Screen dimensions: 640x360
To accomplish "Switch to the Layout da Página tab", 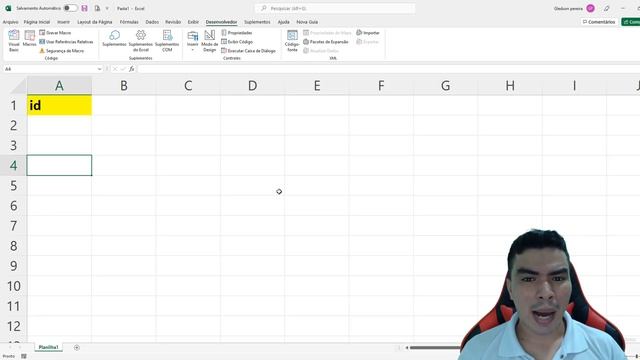I will (x=95, y=22).
